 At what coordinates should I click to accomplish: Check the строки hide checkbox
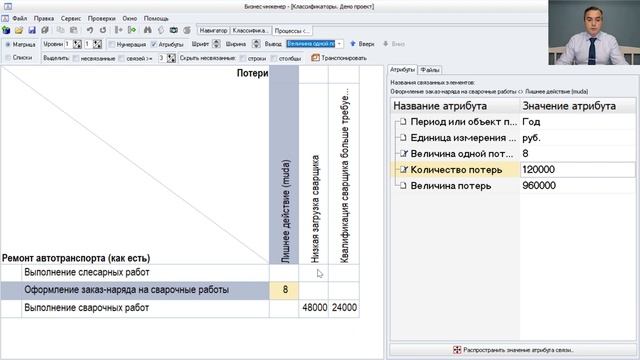243,58
